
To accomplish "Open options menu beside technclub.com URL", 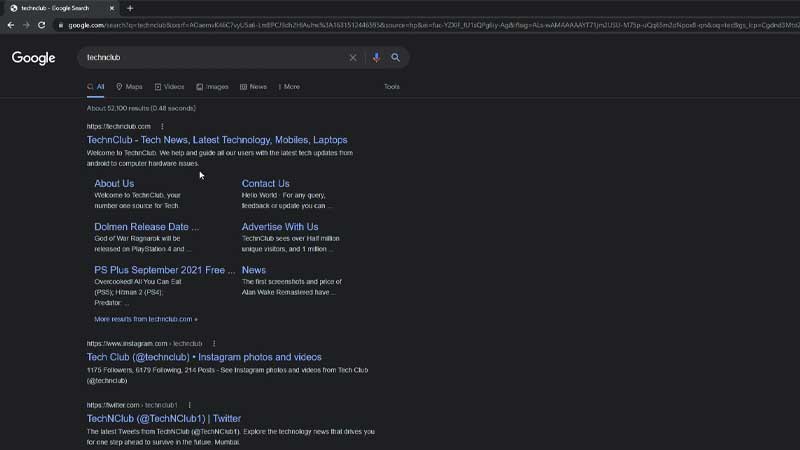I will [x=162, y=127].
